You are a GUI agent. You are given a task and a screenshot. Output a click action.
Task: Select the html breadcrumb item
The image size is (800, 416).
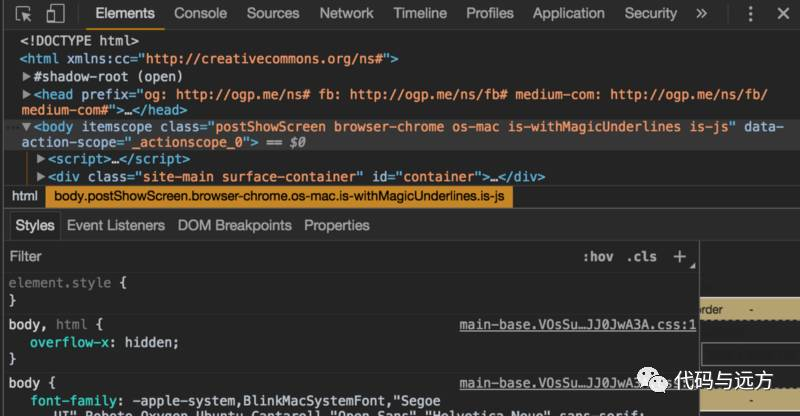click(x=25, y=197)
